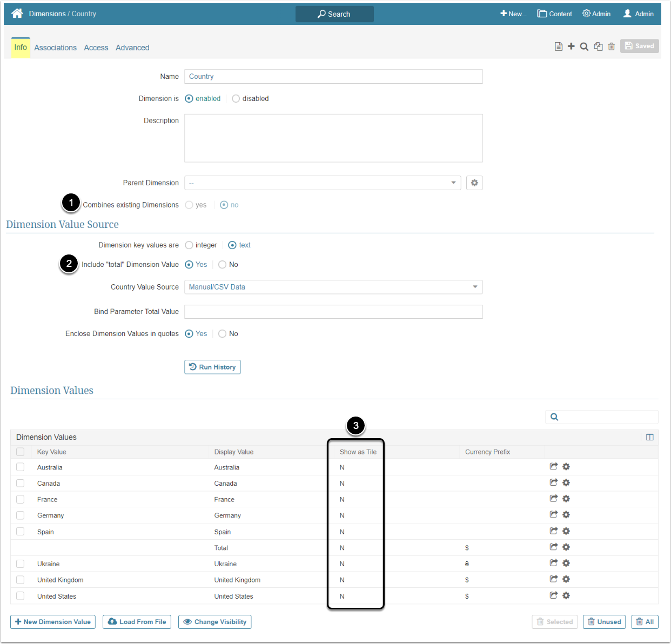Sort by Currency Prefix column header
671x644 pixels.
[x=488, y=452]
